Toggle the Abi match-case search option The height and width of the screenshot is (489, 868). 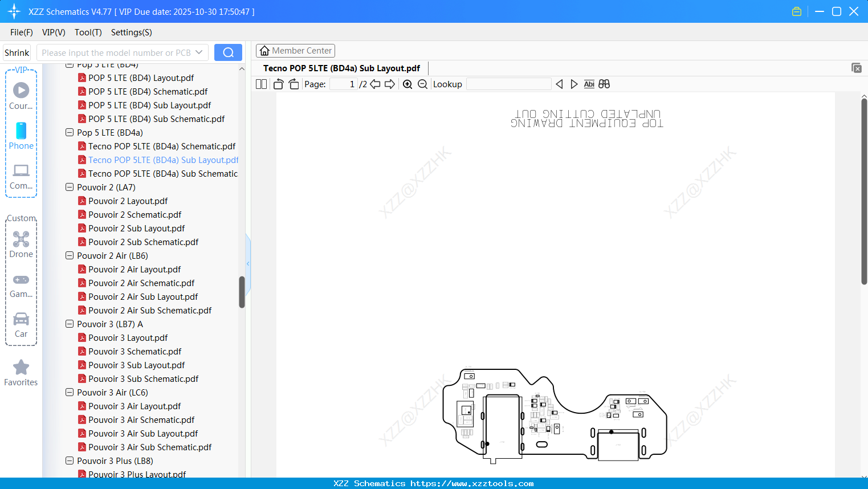pyautogui.click(x=589, y=84)
